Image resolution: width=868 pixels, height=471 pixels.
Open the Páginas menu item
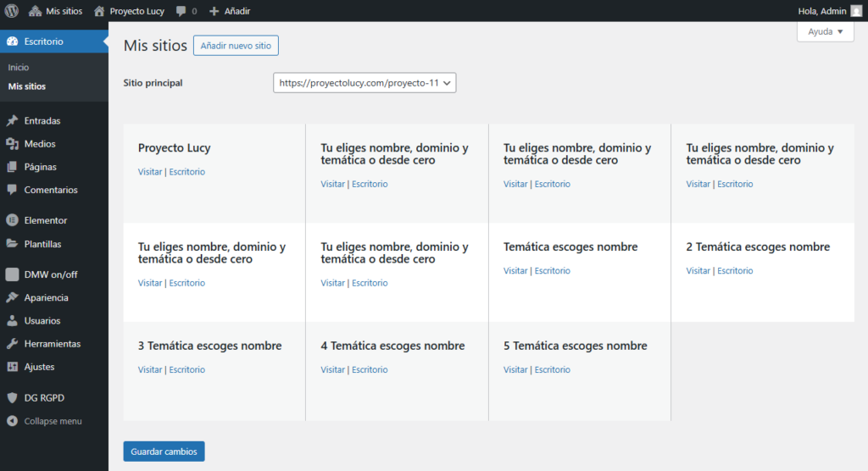pos(40,167)
